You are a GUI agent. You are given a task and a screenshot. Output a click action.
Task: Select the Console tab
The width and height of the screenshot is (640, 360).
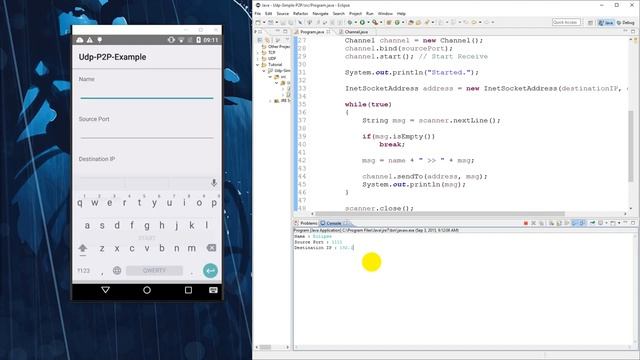[333, 223]
